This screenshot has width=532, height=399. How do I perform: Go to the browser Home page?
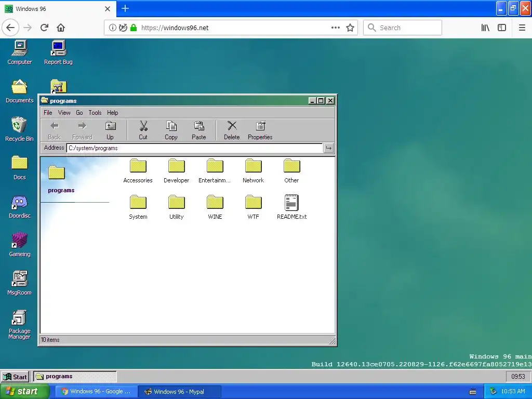61,28
